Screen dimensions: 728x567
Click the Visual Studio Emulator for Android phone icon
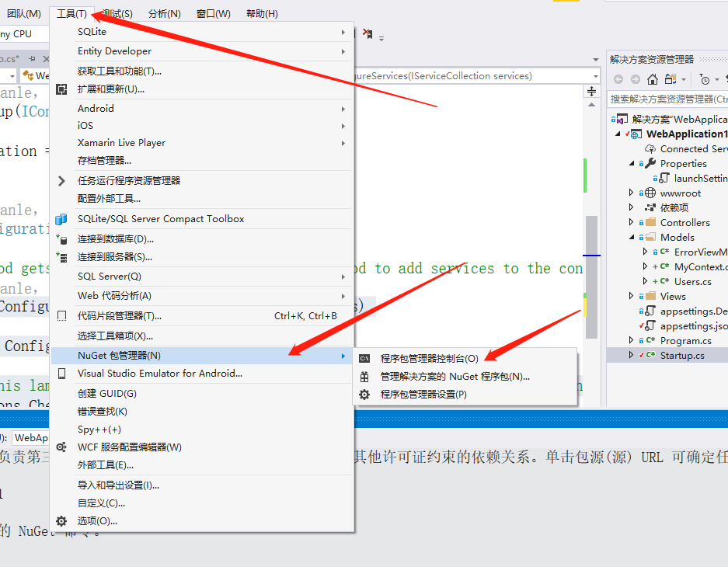[61, 374]
